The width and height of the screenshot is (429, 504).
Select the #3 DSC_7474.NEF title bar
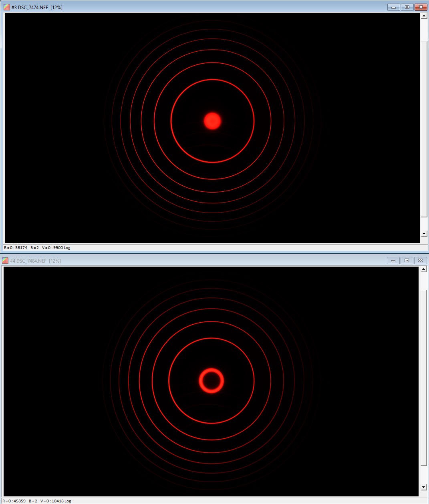click(200, 7)
